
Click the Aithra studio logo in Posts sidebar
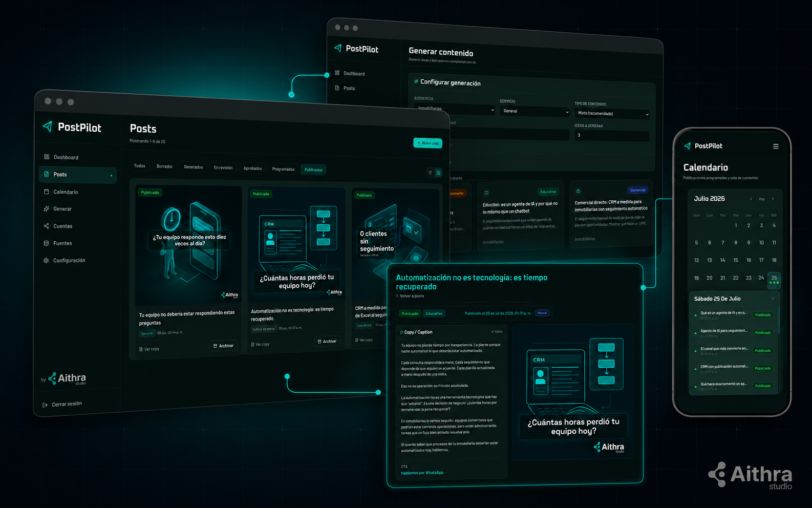pyautogui.click(x=67, y=378)
